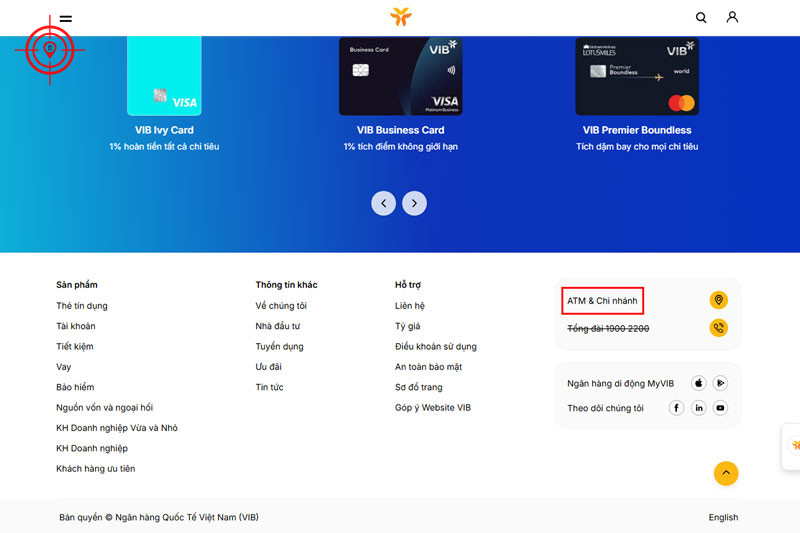The width and height of the screenshot is (800, 533).
Task: Open KH Doanh nghiệp Vừa và Nhỏ link
Action: tap(117, 428)
